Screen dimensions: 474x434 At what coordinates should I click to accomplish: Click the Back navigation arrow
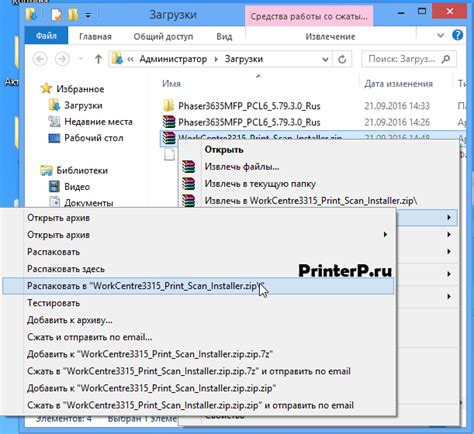point(40,59)
